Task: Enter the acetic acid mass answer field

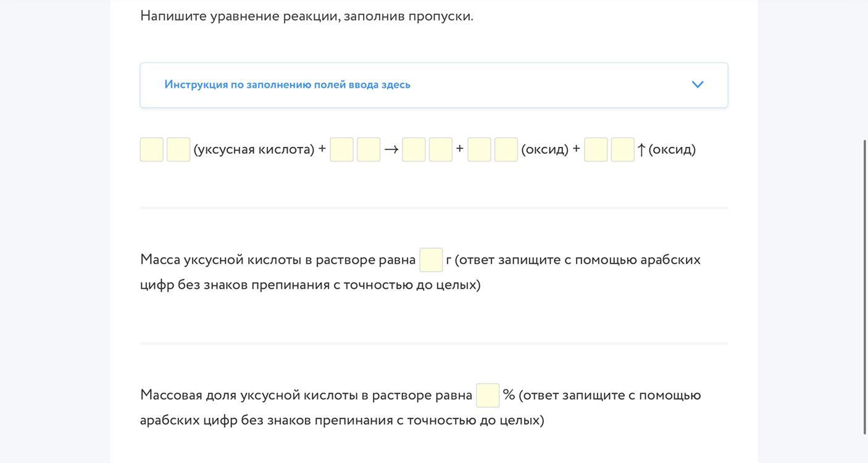Action: (x=431, y=260)
